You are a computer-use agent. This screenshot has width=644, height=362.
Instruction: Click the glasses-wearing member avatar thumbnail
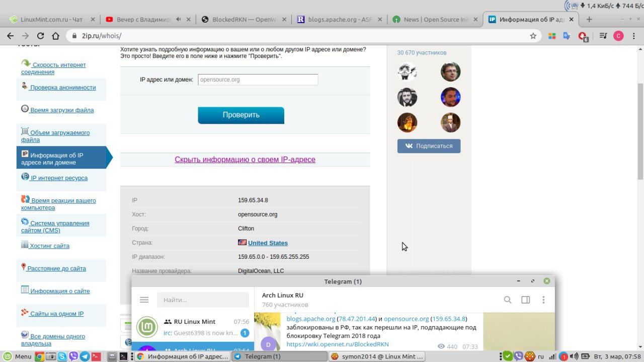(450, 71)
